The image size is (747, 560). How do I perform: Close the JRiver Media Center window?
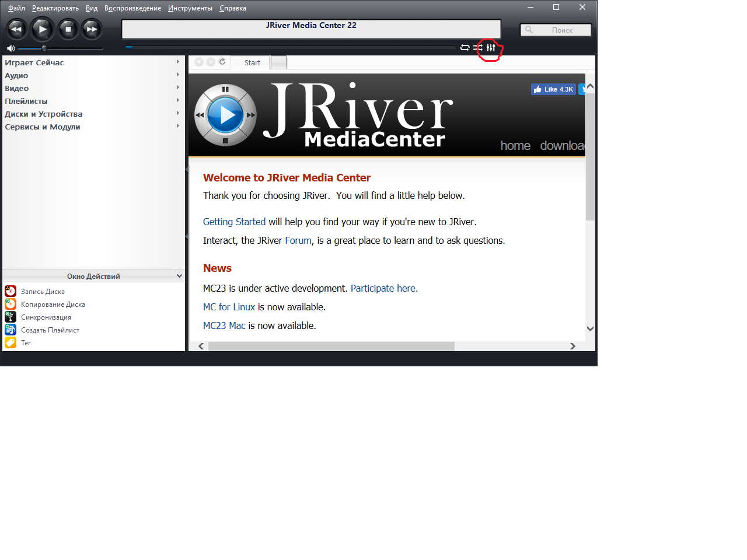tap(582, 8)
